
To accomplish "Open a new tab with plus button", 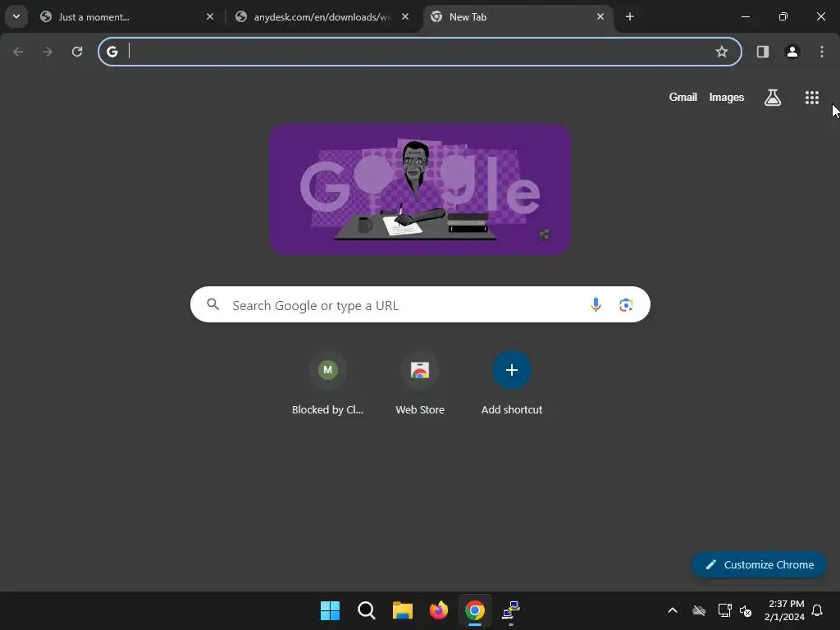I will coord(630,16).
